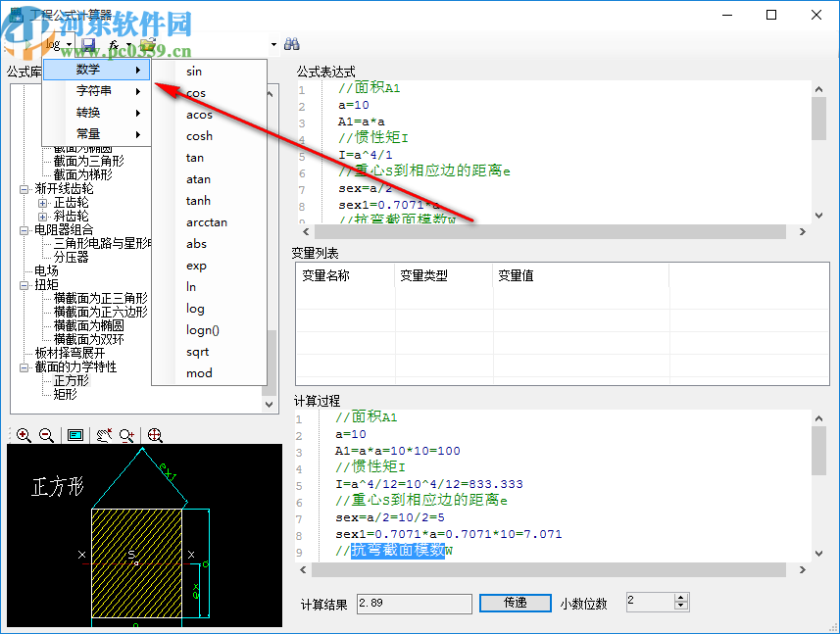
Task: Expand the 斜齿轮 tree node
Action: pyautogui.click(x=42, y=217)
